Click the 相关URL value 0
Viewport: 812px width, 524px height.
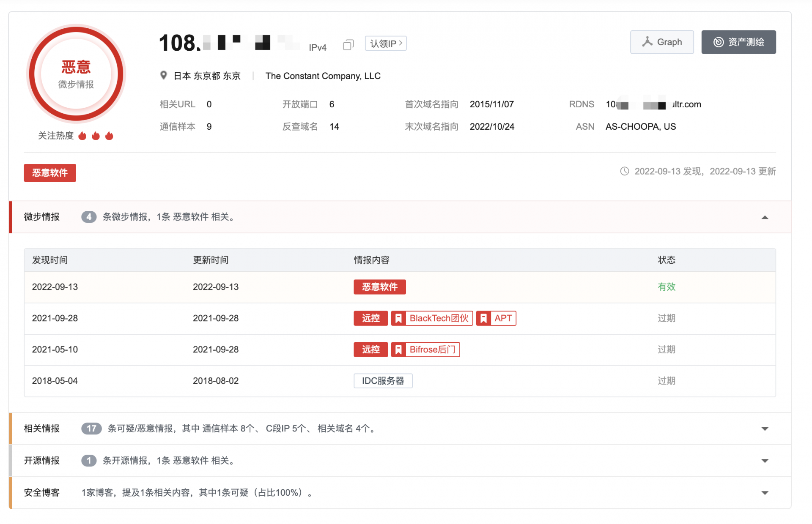coord(209,104)
